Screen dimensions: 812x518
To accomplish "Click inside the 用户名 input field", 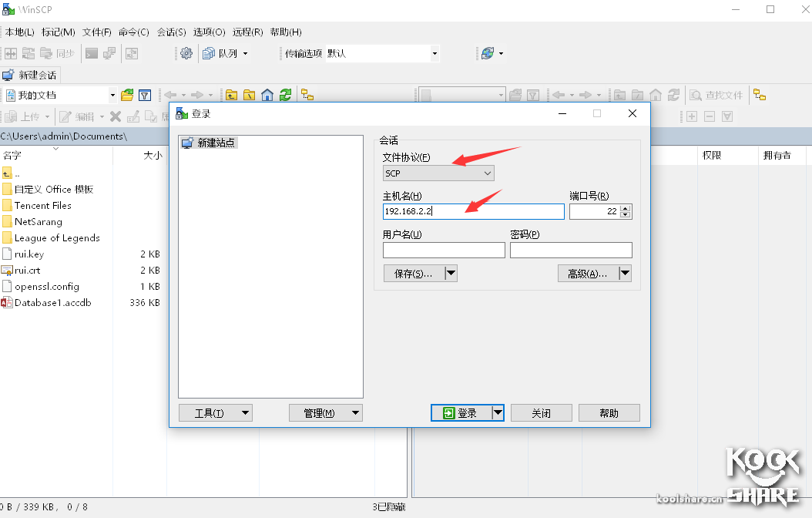I will [443, 250].
